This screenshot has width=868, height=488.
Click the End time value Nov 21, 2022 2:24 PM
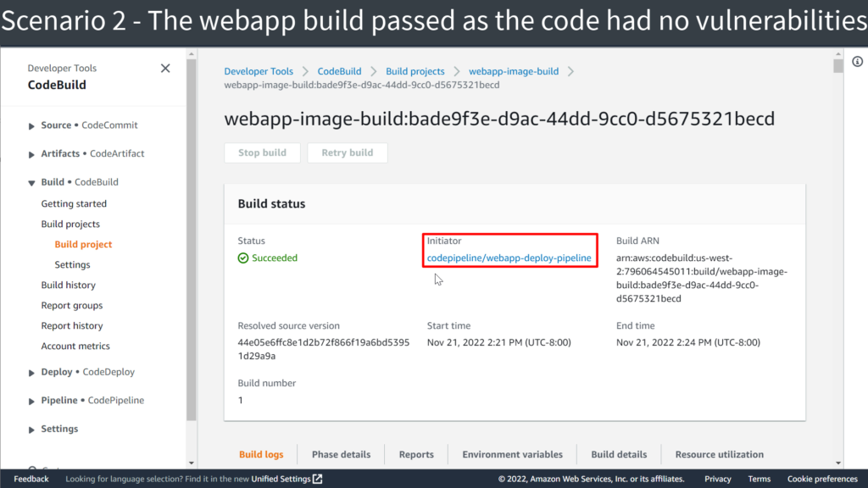pos(688,342)
